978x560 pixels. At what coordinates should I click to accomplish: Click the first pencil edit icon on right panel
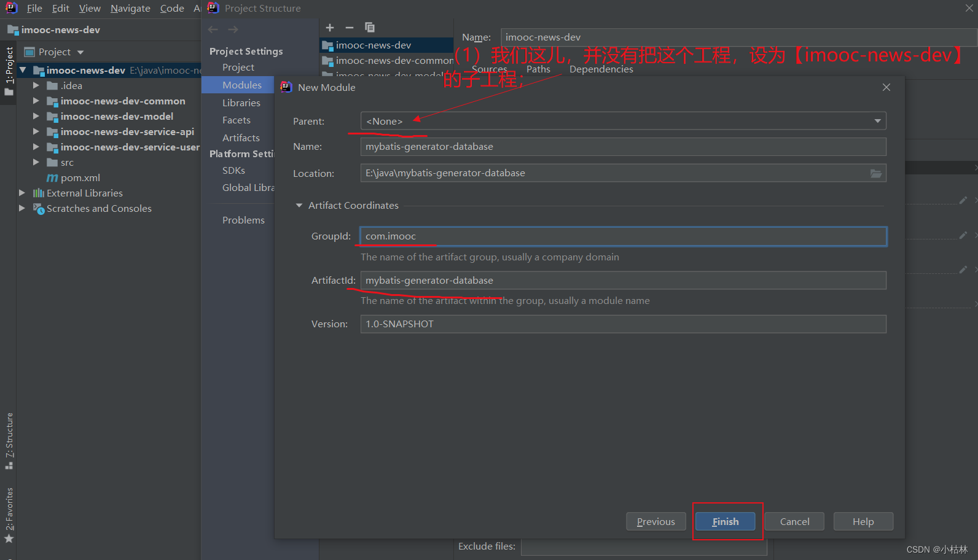click(x=963, y=200)
